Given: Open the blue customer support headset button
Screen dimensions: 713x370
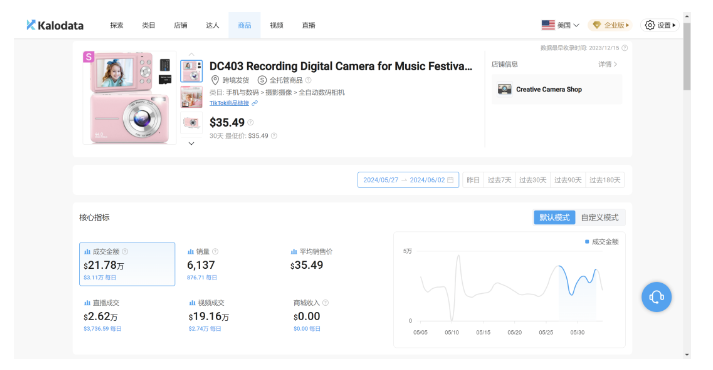Looking at the screenshot, I should tap(656, 297).
